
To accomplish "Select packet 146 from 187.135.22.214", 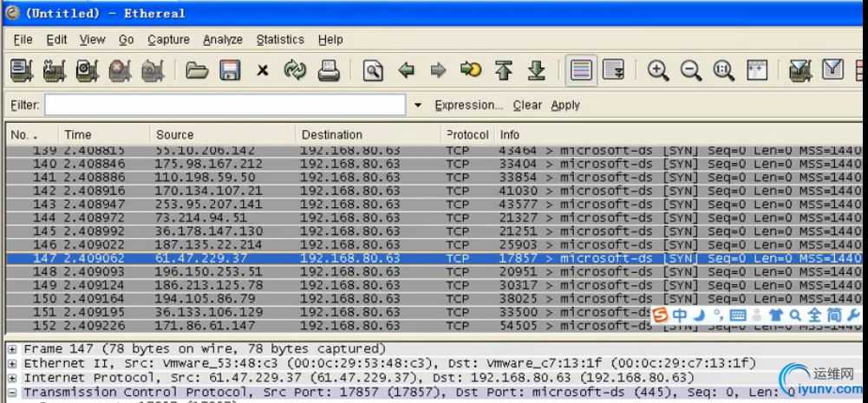I will pyautogui.click(x=434, y=244).
